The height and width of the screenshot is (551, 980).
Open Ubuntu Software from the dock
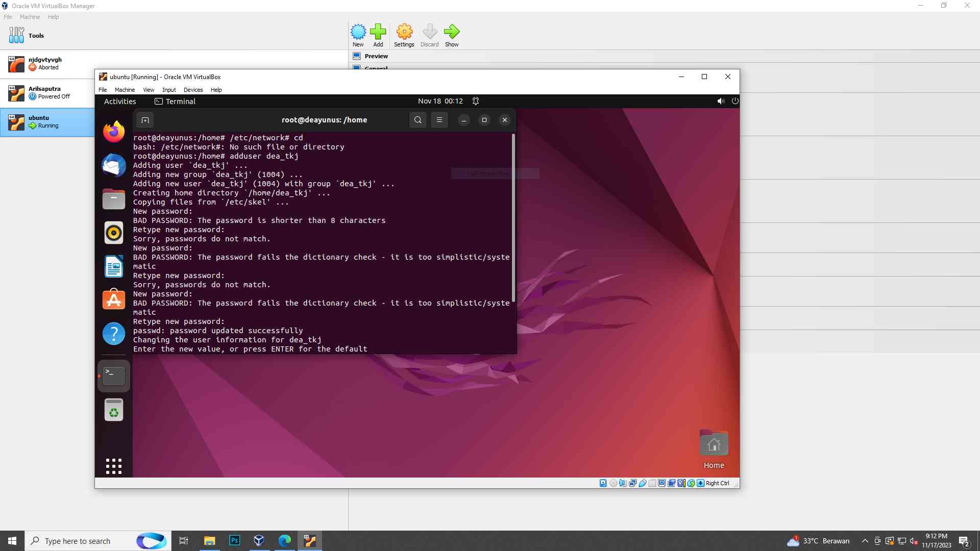click(113, 300)
